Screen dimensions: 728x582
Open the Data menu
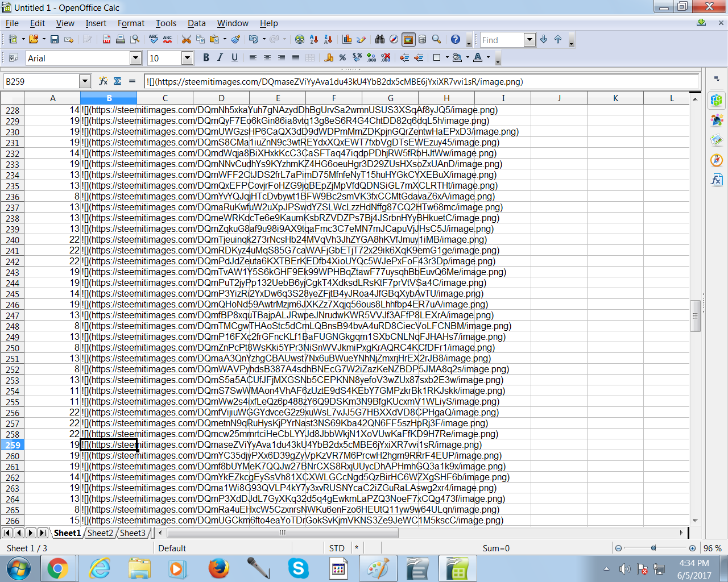196,23
